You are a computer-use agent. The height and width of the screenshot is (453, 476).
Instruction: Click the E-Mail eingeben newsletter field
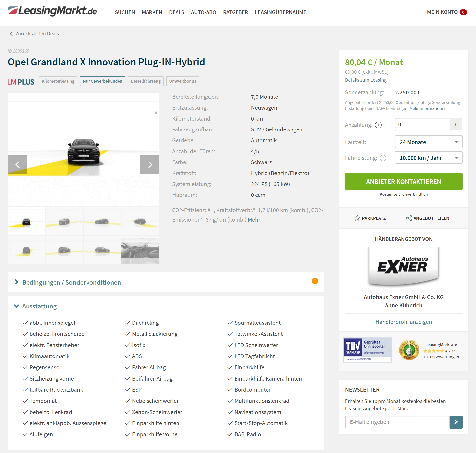397,422
